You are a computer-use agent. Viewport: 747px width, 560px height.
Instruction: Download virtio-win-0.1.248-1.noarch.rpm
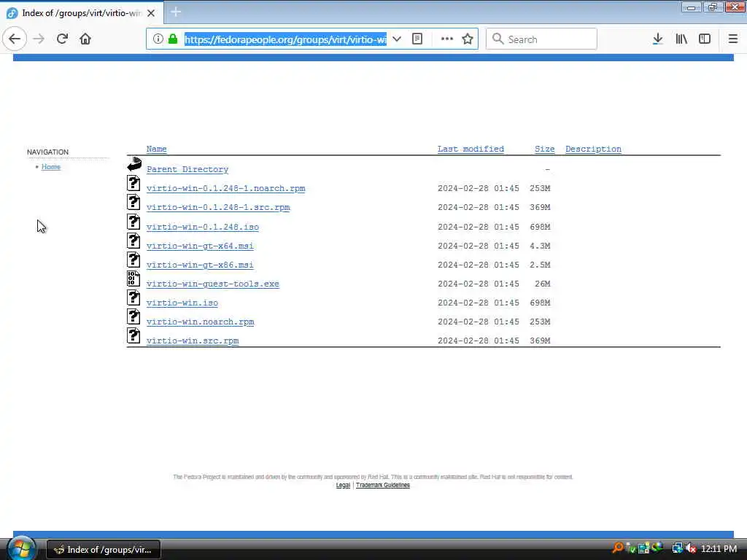point(226,189)
